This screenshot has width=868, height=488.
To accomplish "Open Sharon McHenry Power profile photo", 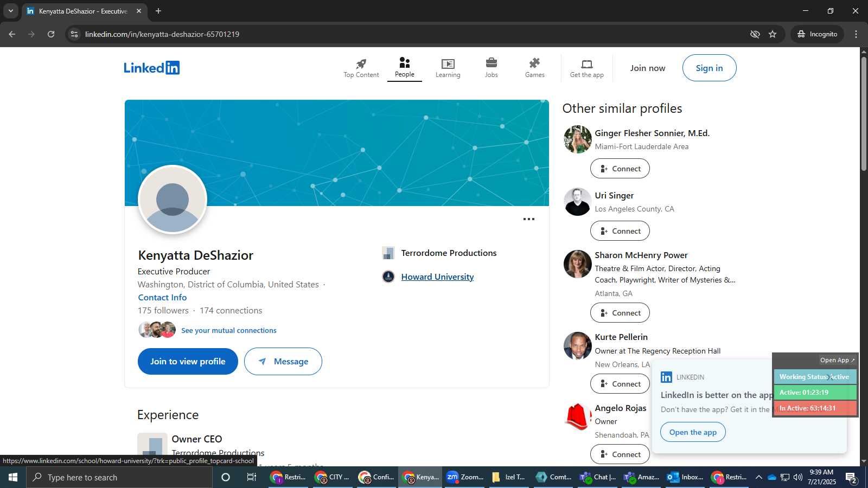I will pos(577,264).
